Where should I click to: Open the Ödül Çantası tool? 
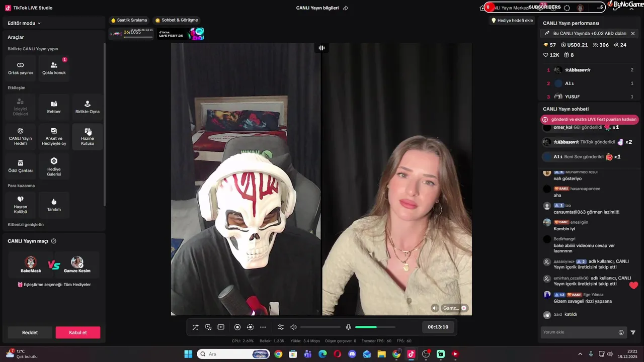[20, 166]
